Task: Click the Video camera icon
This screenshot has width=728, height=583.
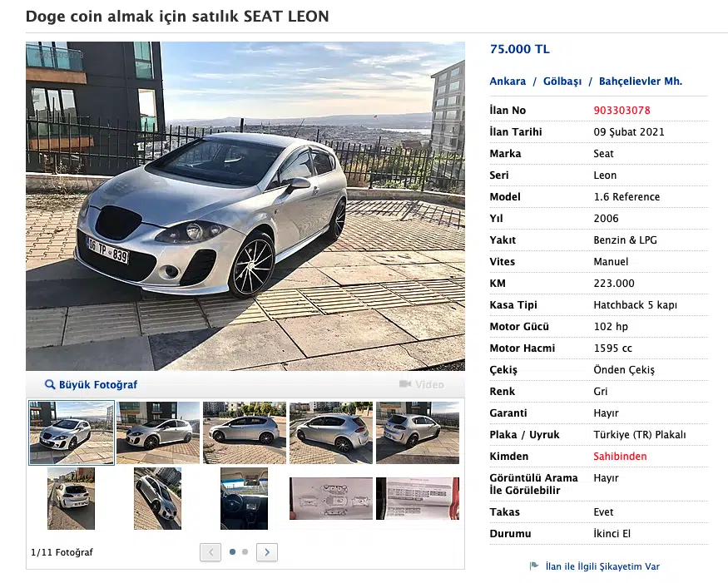Action: (x=405, y=384)
